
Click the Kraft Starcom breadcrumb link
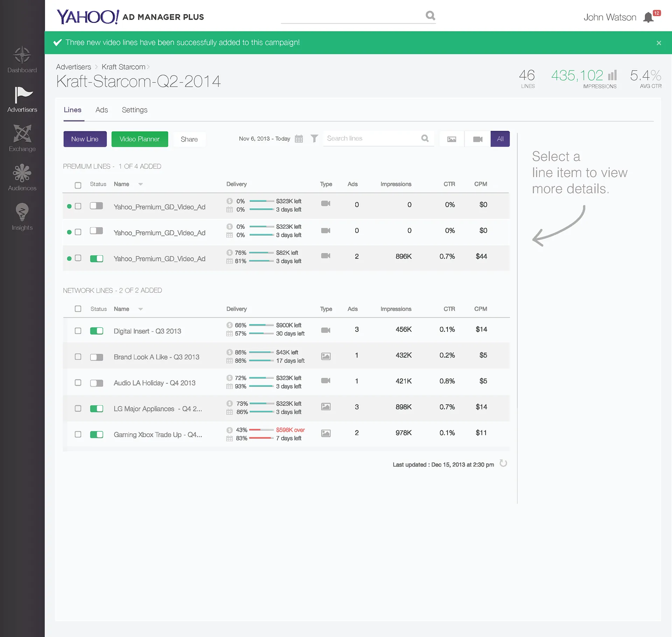[124, 67]
